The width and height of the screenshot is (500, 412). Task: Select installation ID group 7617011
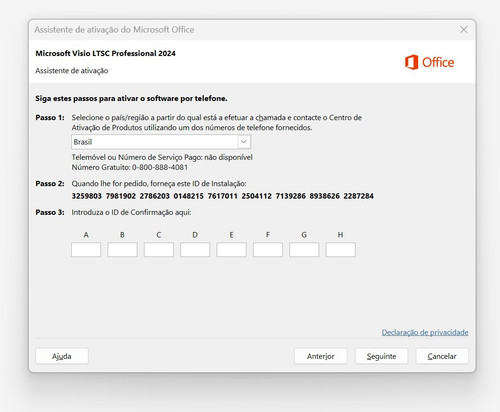pos(223,196)
